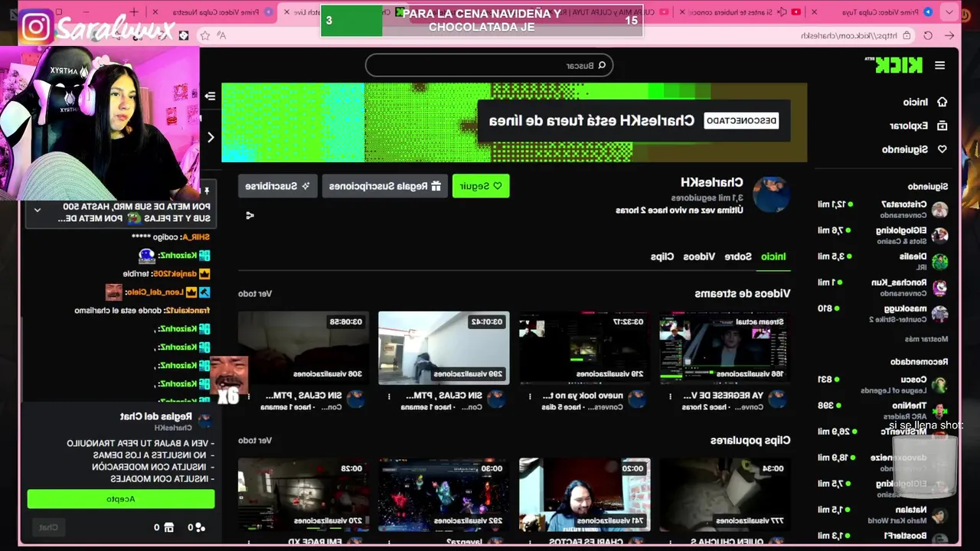Open the Kick hamburger menu icon
This screenshot has width=980, height=551.
pyautogui.click(x=939, y=66)
